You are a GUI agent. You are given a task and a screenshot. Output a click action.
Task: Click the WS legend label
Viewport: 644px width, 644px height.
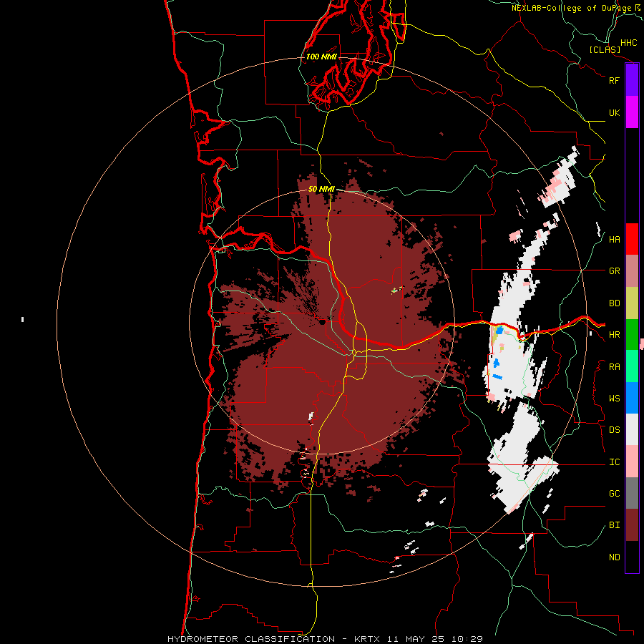pos(614,399)
